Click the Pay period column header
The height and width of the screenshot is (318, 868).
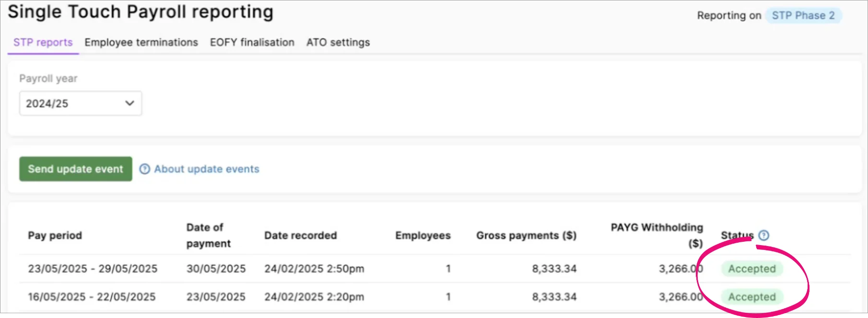point(55,235)
